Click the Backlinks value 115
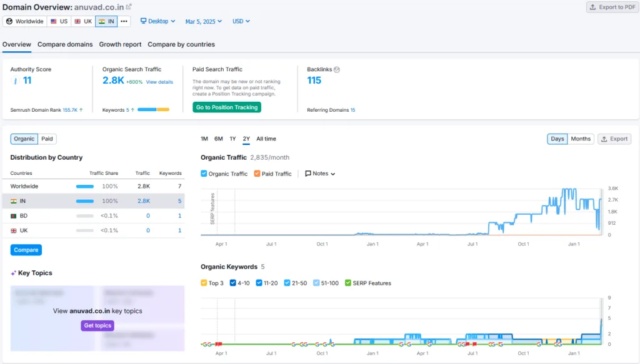 314,81
